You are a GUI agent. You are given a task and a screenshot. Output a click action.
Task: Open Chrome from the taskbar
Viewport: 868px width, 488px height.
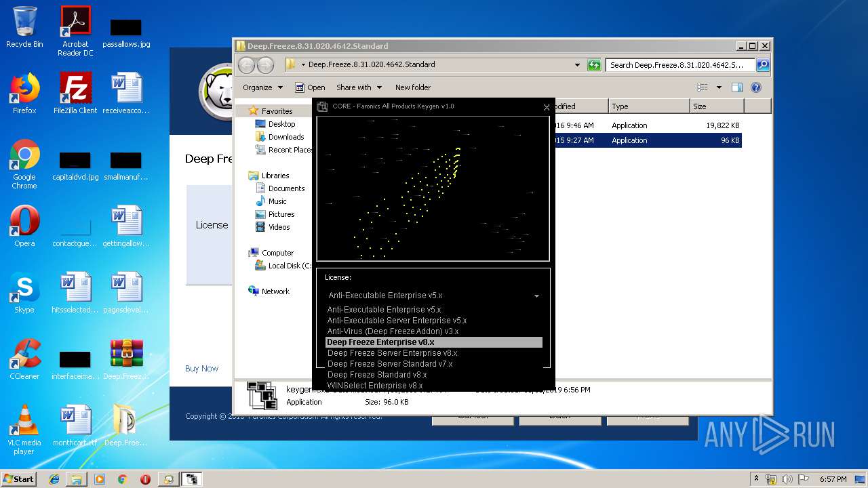(x=122, y=479)
